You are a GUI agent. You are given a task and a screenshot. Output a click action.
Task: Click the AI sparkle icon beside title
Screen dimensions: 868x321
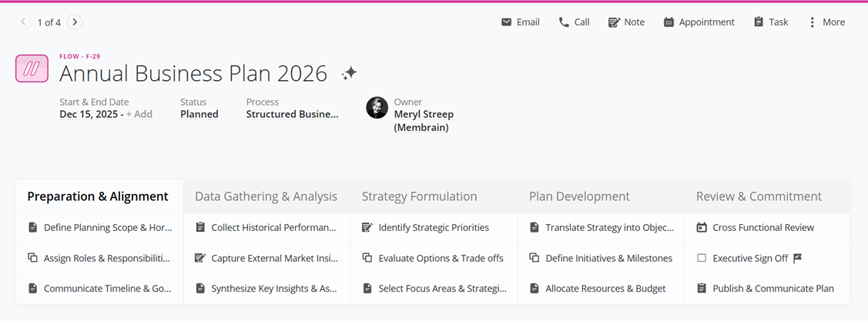pos(350,73)
